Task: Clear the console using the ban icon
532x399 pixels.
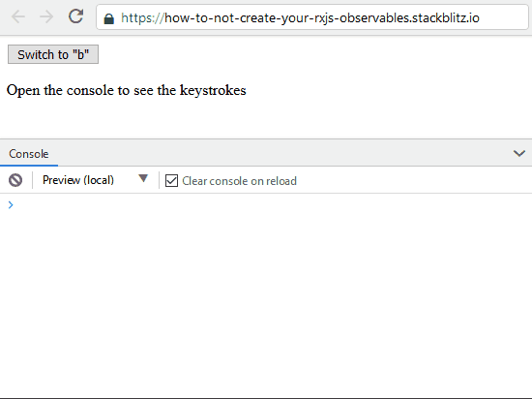Action: click(x=15, y=180)
